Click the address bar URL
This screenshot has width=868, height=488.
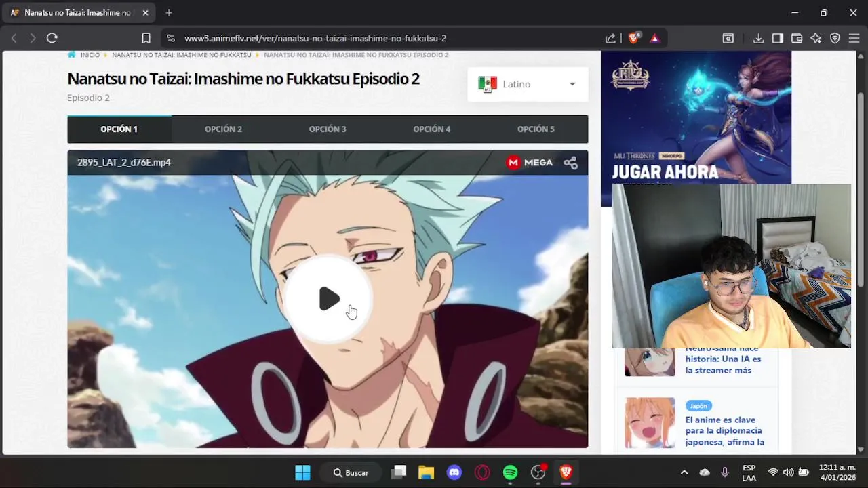[x=315, y=38]
